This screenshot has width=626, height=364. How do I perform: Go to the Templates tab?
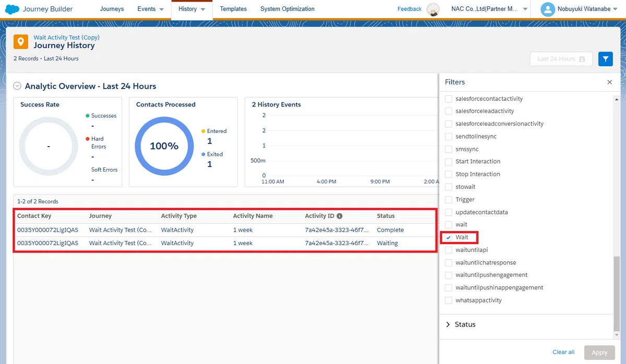pyautogui.click(x=233, y=9)
